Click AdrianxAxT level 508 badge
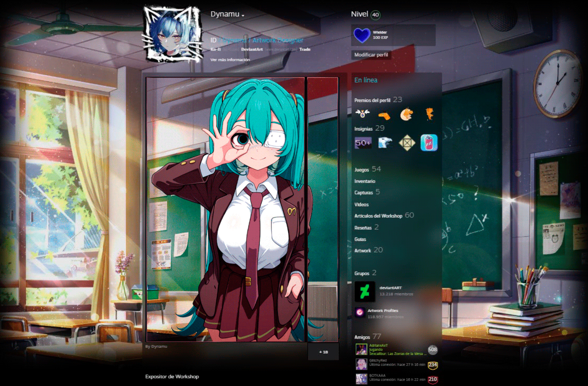This screenshot has width=588, height=386. pos(432,350)
